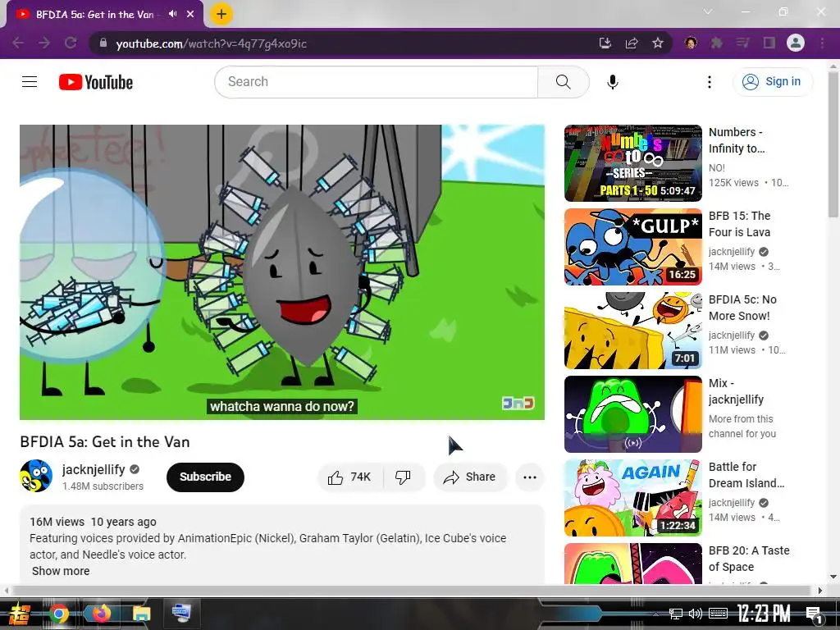The height and width of the screenshot is (630, 840).
Task: Open the system tray volume icon
Action: tap(696, 614)
